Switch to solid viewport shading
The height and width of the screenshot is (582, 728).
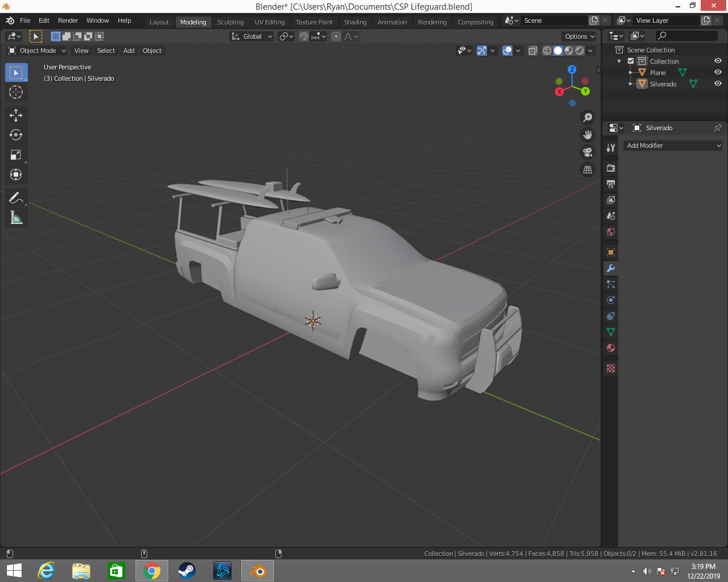[558, 51]
